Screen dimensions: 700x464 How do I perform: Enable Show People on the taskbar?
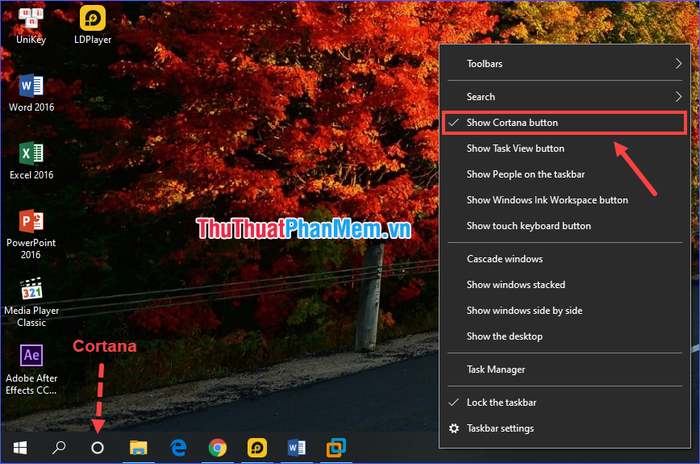[564, 175]
